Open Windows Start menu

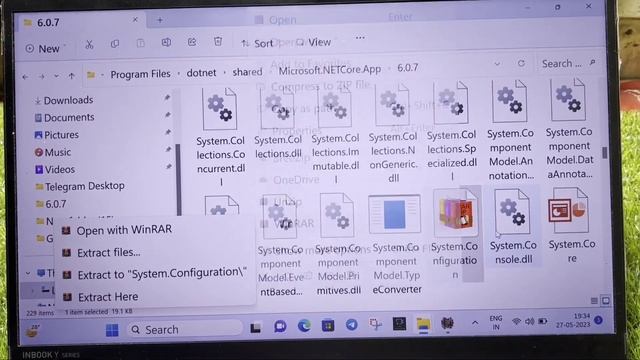pos(112,330)
